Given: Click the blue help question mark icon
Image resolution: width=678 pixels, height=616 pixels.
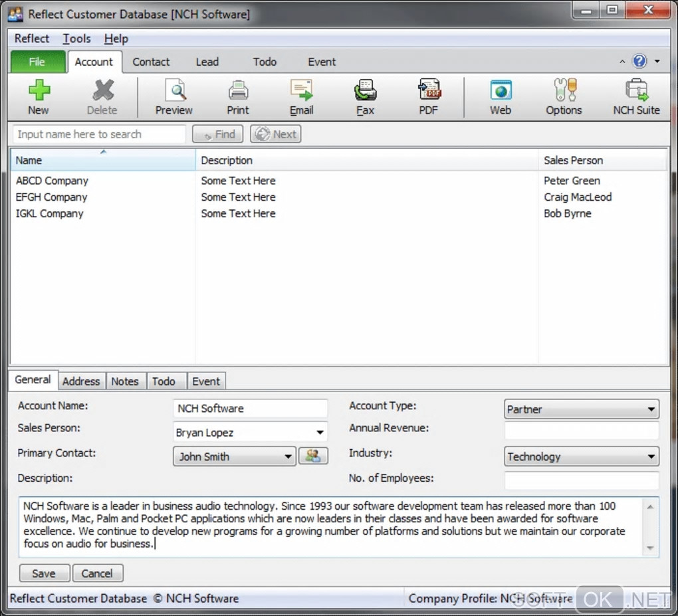Looking at the screenshot, I should coord(639,61).
